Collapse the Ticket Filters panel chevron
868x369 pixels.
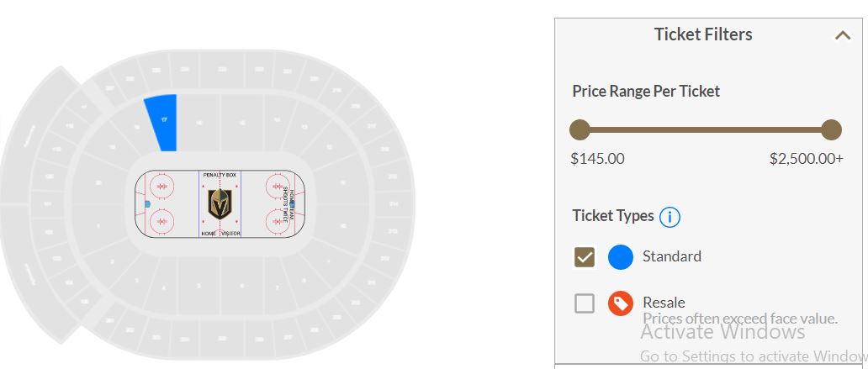point(843,35)
